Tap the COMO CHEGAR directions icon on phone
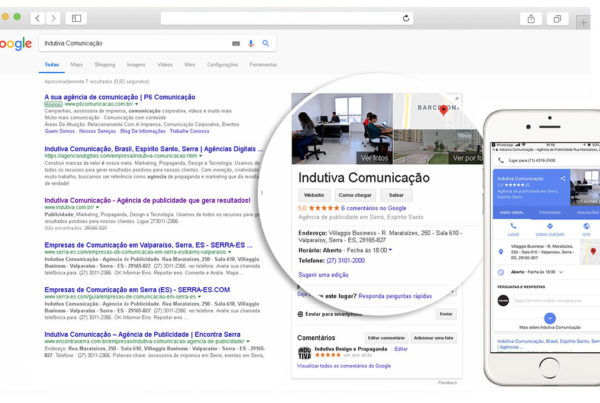The image size is (600, 403). coord(550,226)
